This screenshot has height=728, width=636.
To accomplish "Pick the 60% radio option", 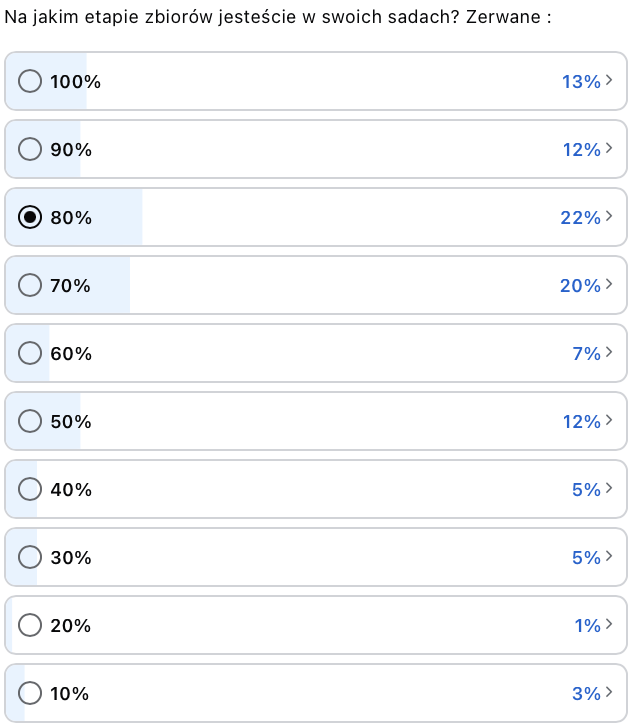I will (x=30, y=353).
